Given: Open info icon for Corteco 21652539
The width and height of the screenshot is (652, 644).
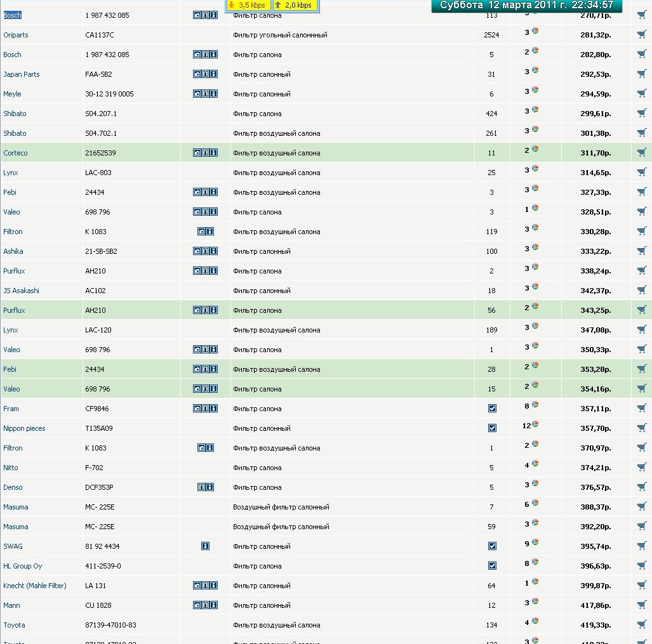Looking at the screenshot, I should coord(214,152).
